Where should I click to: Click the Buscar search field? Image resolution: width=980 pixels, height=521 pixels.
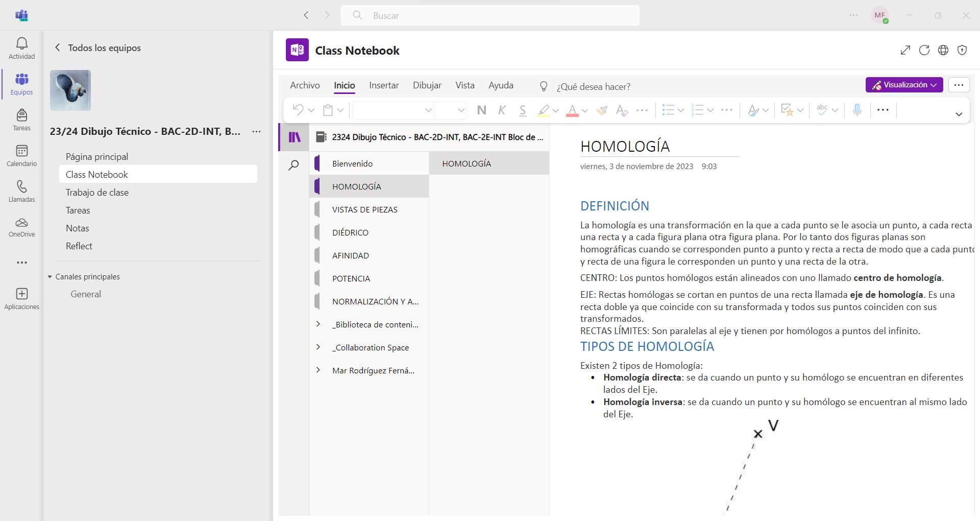[490, 15]
